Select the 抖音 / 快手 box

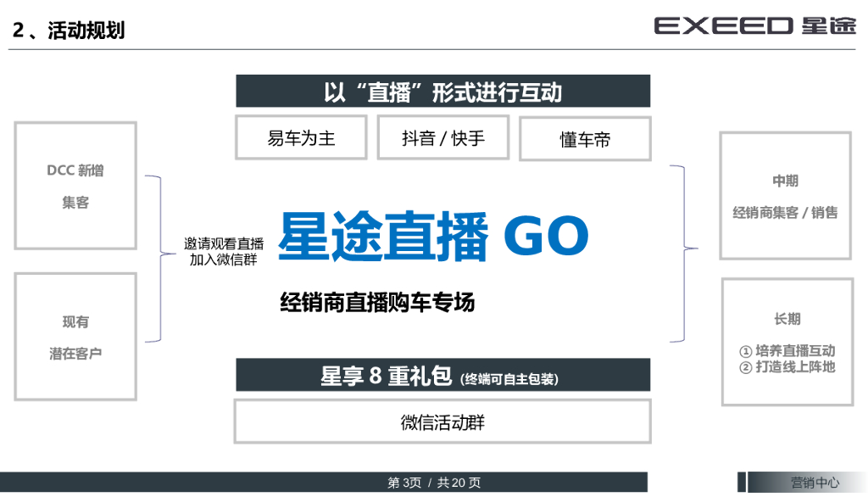(x=442, y=137)
